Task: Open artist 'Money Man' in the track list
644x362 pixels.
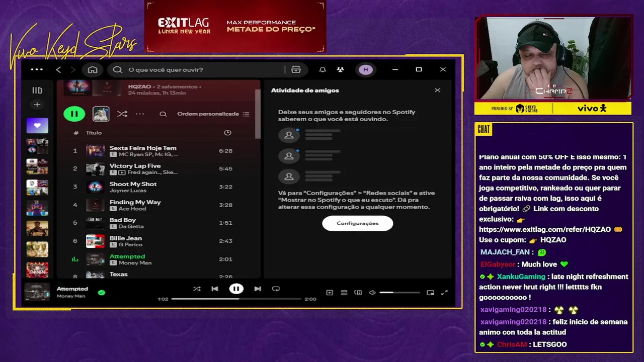Action: (135, 263)
